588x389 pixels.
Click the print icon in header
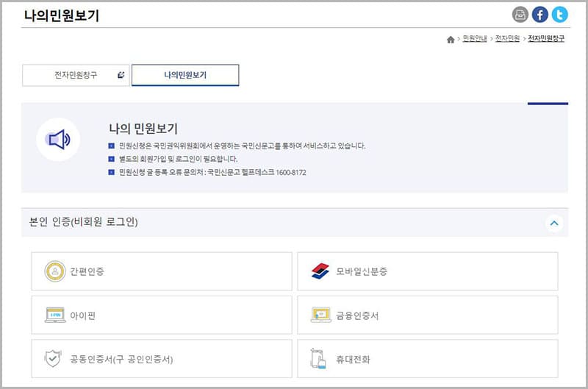tap(520, 15)
